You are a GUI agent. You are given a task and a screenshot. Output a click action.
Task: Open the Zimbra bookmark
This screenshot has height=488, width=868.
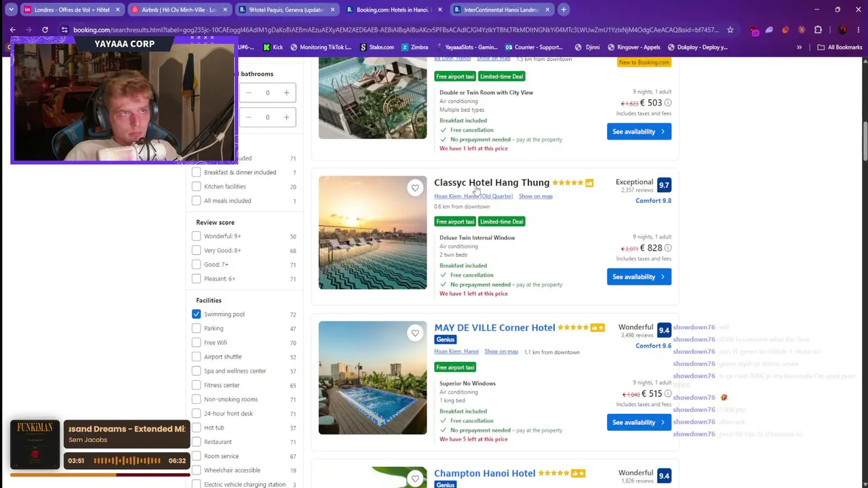coord(415,47)
